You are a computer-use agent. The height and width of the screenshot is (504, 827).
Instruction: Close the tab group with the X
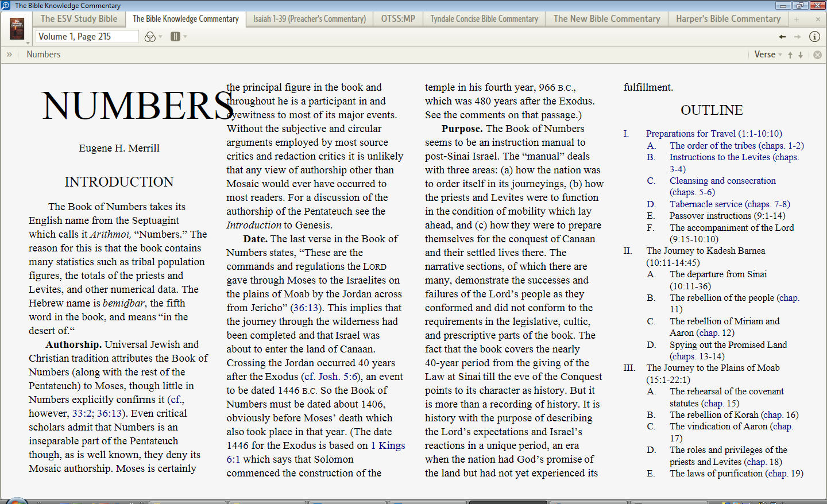point(818,20)
